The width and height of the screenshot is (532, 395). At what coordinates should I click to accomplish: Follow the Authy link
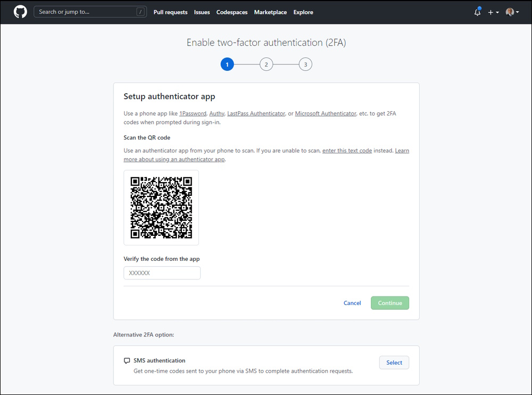pos(217,113)
